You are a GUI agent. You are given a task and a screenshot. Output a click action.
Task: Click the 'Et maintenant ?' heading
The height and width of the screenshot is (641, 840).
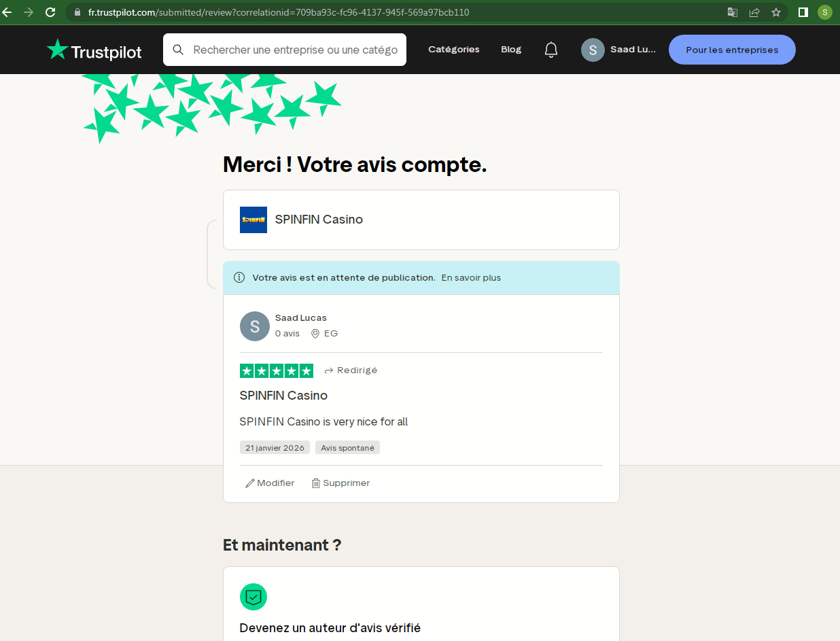coord(282,544)
